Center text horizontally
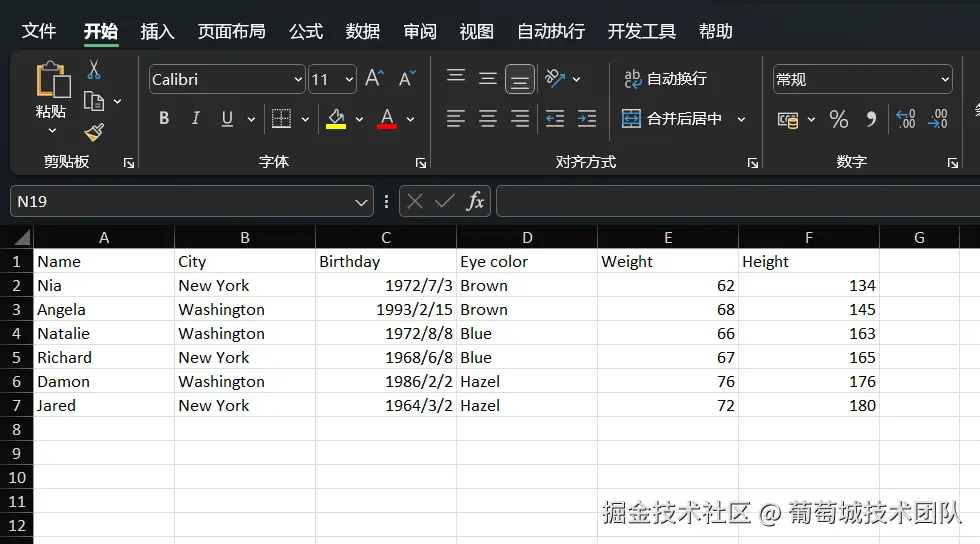 pyautogui.click(x=488, y=118)
